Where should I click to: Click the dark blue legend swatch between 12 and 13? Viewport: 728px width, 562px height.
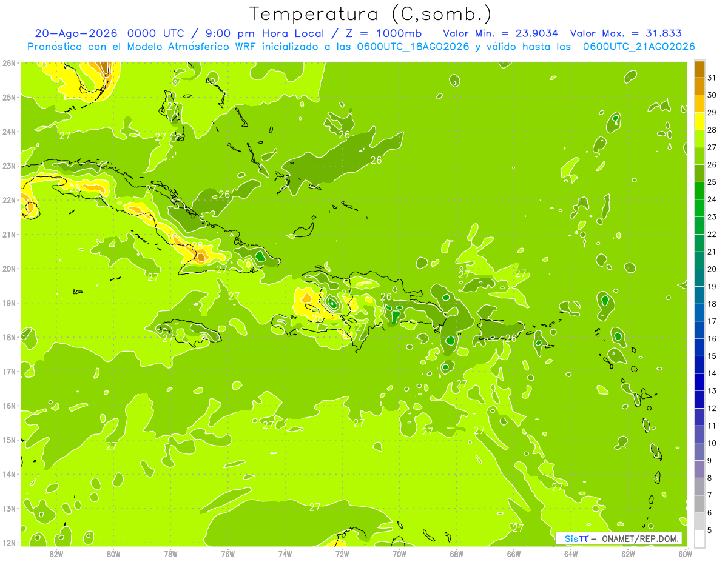tap(699, 400)
